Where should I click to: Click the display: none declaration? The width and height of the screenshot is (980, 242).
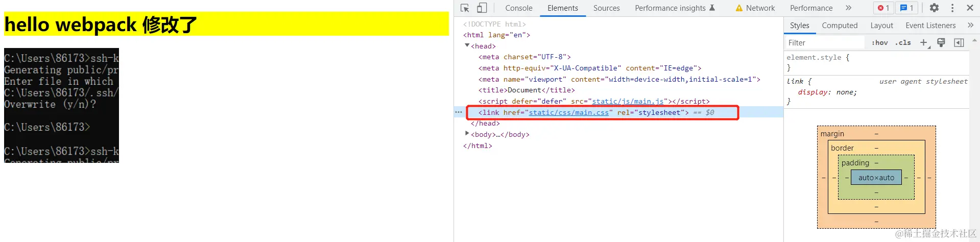(827, 92)
